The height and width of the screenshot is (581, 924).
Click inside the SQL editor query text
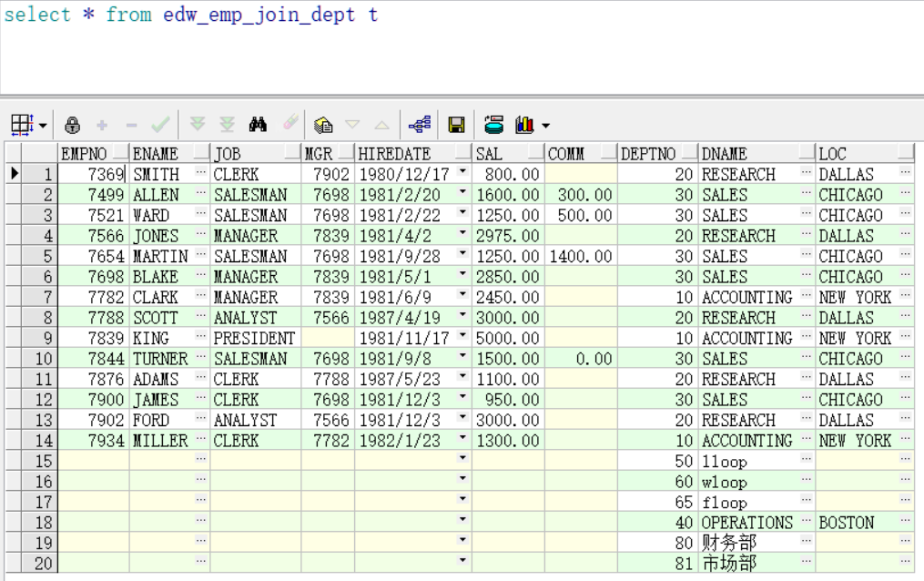[190, 15]
